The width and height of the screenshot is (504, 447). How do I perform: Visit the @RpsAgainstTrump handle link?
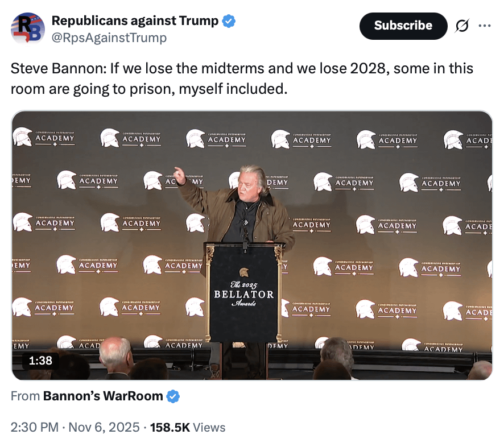[x=109, y=38]
